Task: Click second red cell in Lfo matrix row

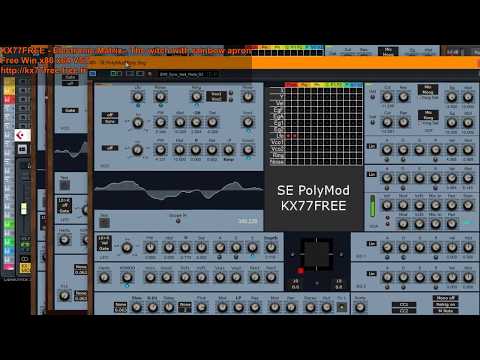Action: 294,136
